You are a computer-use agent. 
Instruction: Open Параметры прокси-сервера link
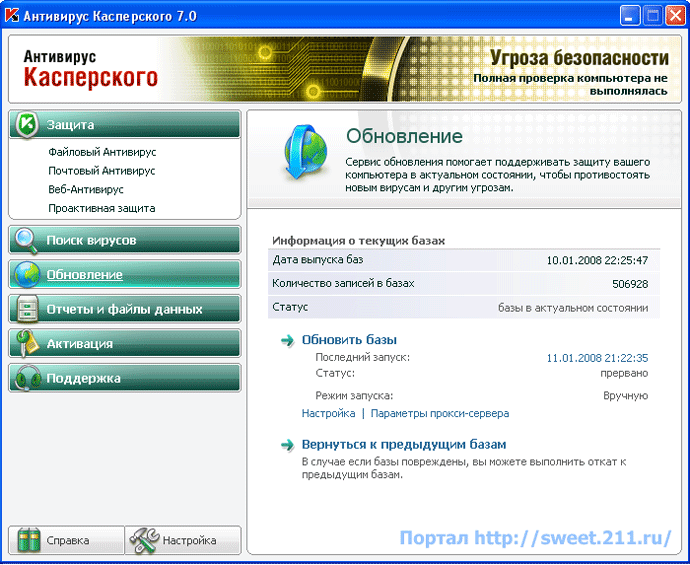pos(440,414)
